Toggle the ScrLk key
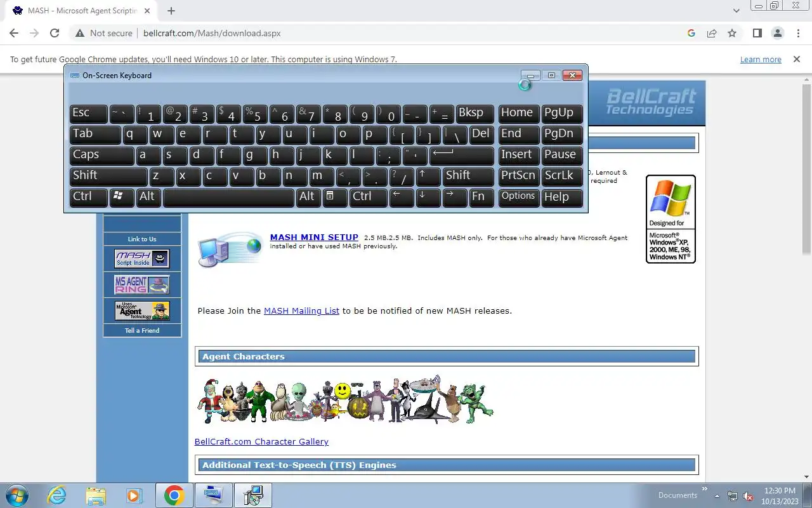 click(x=562, y=177)
